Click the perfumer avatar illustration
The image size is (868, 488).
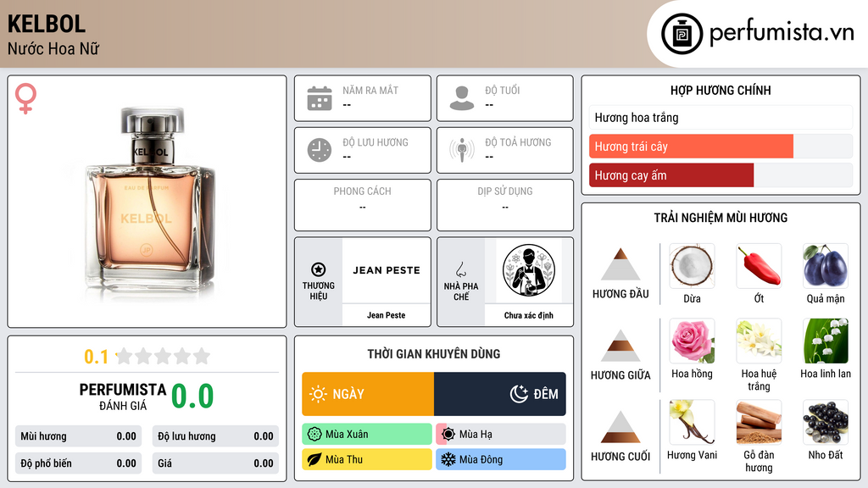(x=529, y=270)
